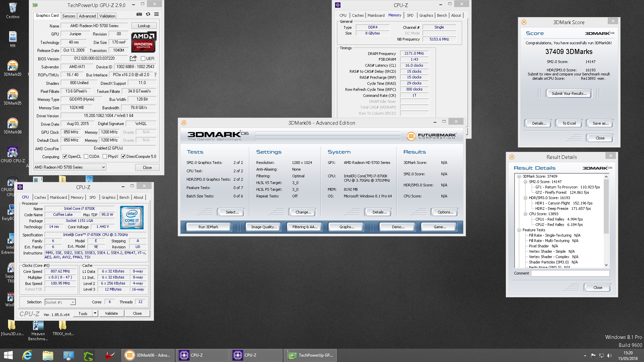Select GT1 - Return To Proxycon row

point(568,187)
